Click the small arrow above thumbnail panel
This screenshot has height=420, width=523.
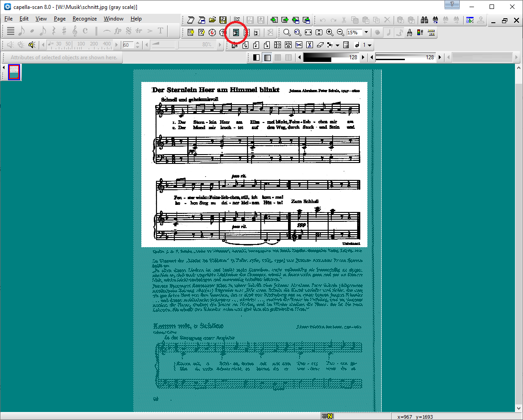click(4, 67)
